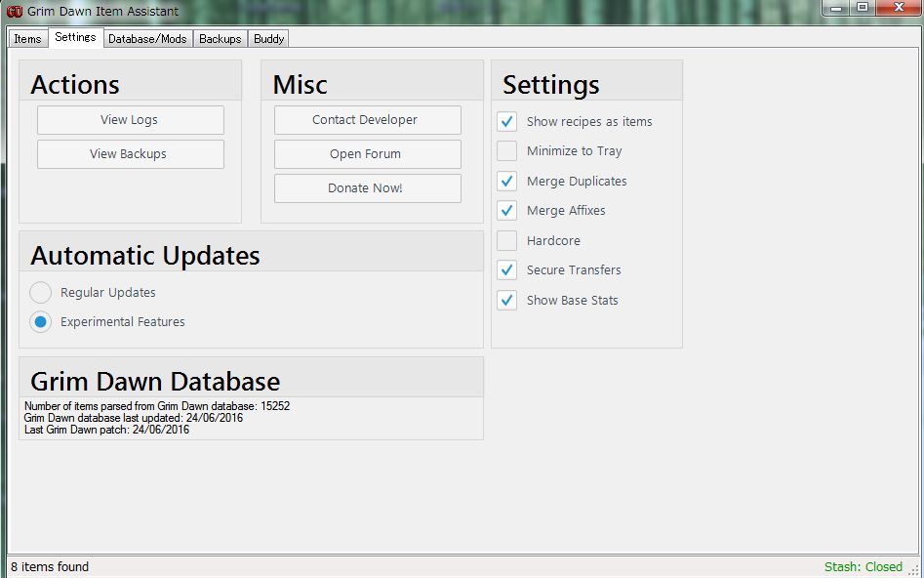
Task: Click the items parsed count text
Action: 157,406
